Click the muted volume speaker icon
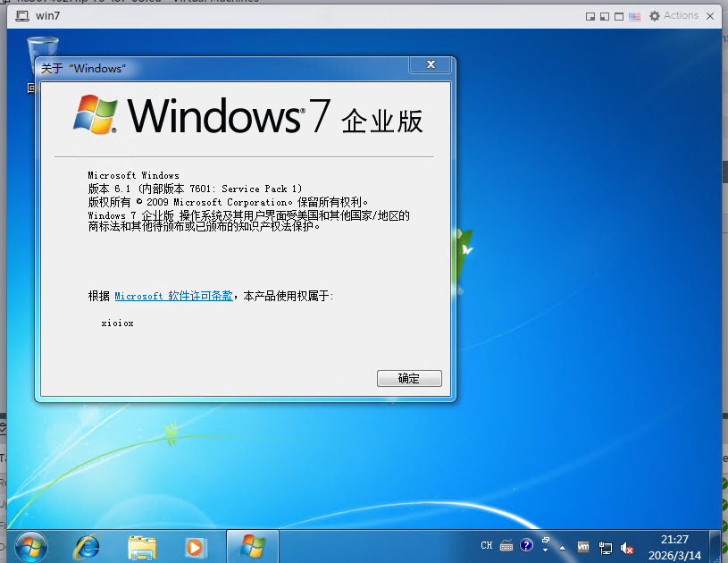Screen dimensions: 728x563 click(x=627, y=547)
